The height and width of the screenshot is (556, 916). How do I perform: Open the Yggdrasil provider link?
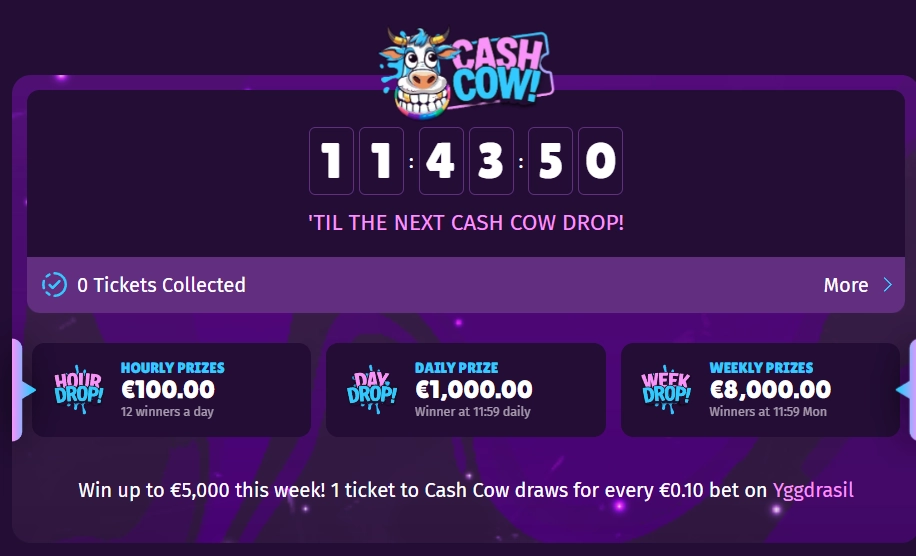[x=813, y=490]
